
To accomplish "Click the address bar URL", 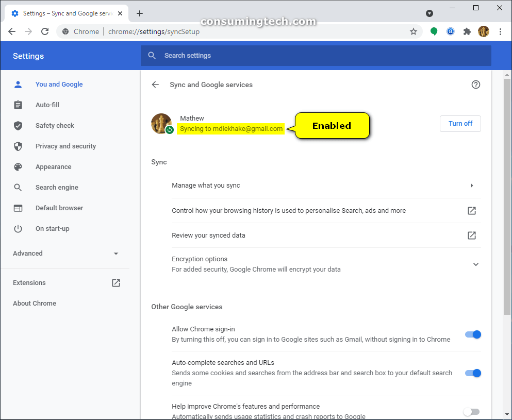I will click(154, 31).
